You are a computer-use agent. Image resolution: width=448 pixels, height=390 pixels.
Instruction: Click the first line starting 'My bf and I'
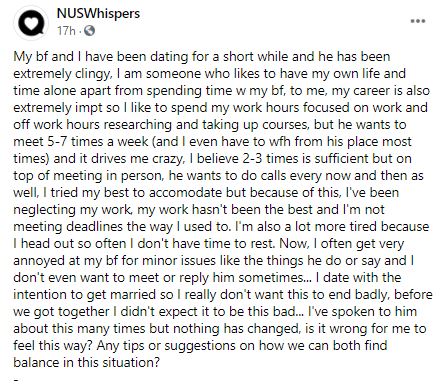(202, 56)
